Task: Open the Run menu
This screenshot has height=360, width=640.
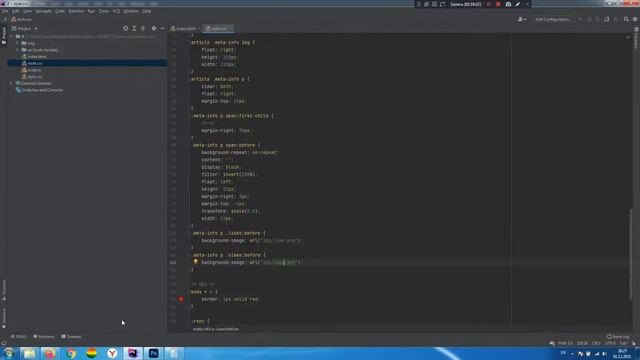Action: click(91, 11)
